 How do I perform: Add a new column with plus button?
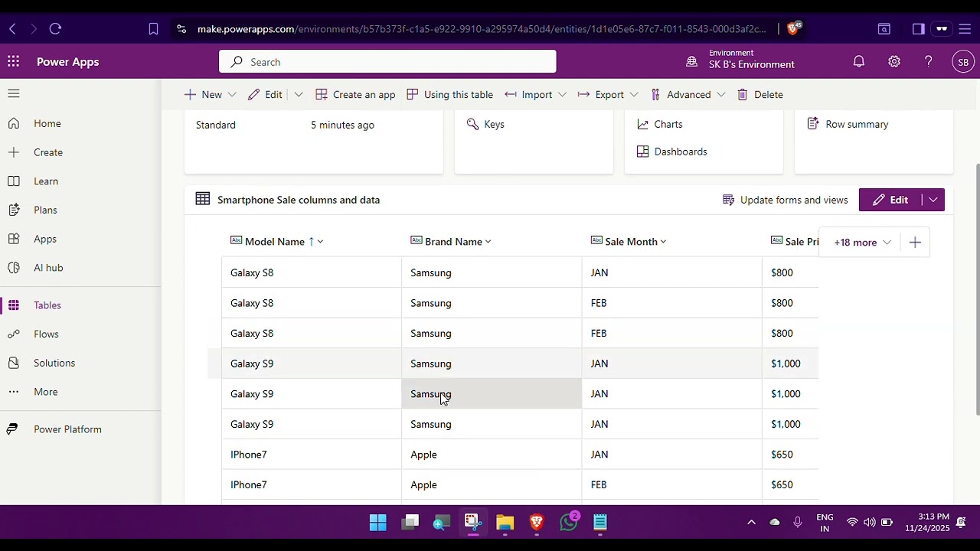pos(915,243)
